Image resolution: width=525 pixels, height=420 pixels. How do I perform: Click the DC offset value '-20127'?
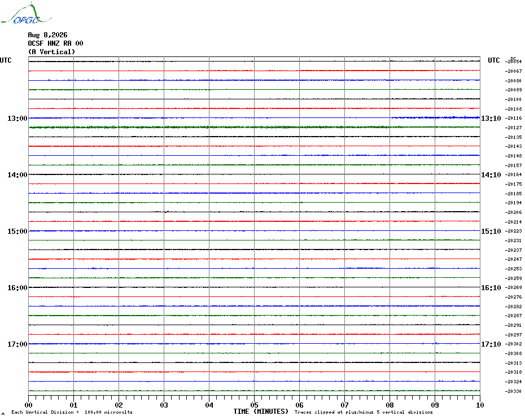(513, 128)
